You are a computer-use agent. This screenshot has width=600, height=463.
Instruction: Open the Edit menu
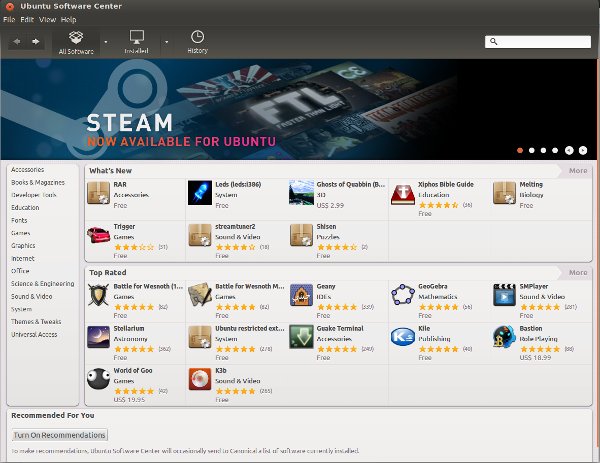coord(27,20)
